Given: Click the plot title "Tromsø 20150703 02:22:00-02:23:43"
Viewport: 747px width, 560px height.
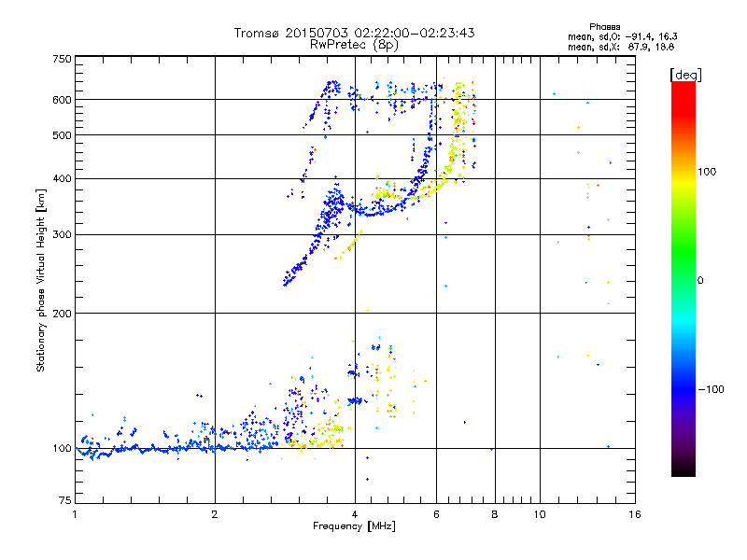Looking at the screenshot, I should pos(354,33).
